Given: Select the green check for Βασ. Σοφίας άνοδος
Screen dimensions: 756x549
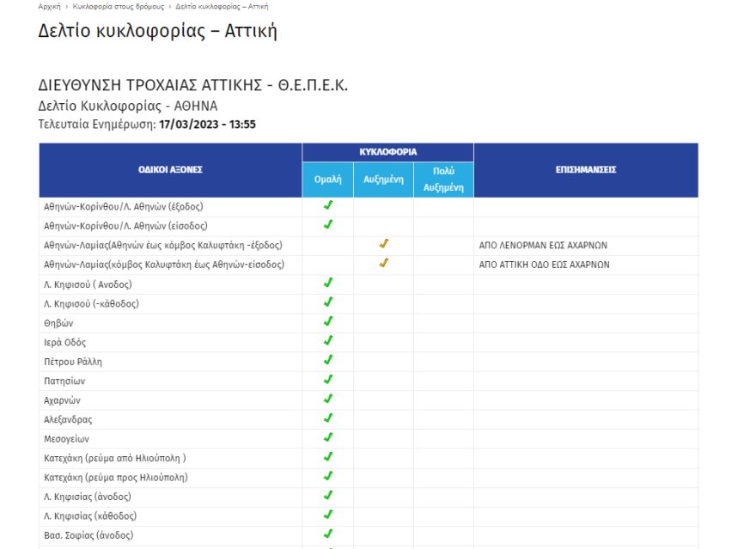Looking at the screenshot, I should click(327, 535).
